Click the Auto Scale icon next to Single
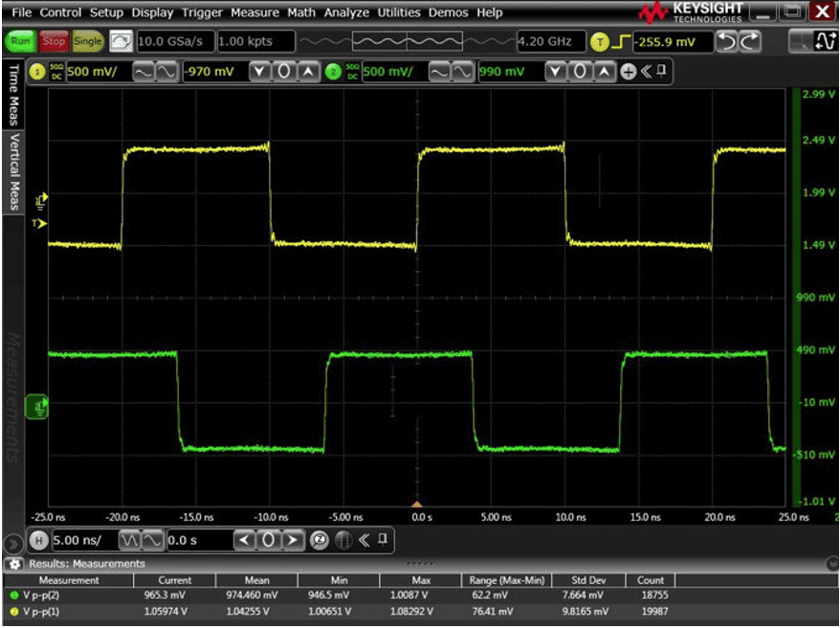Viewport: 840px width, 628px height. point(120,41)
